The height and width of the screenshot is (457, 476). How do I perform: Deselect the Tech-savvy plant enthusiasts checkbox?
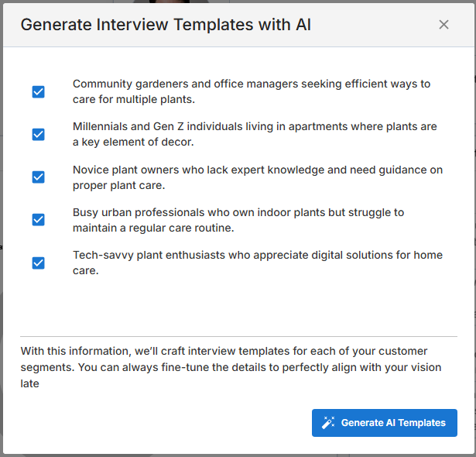[x=38, y=263]
